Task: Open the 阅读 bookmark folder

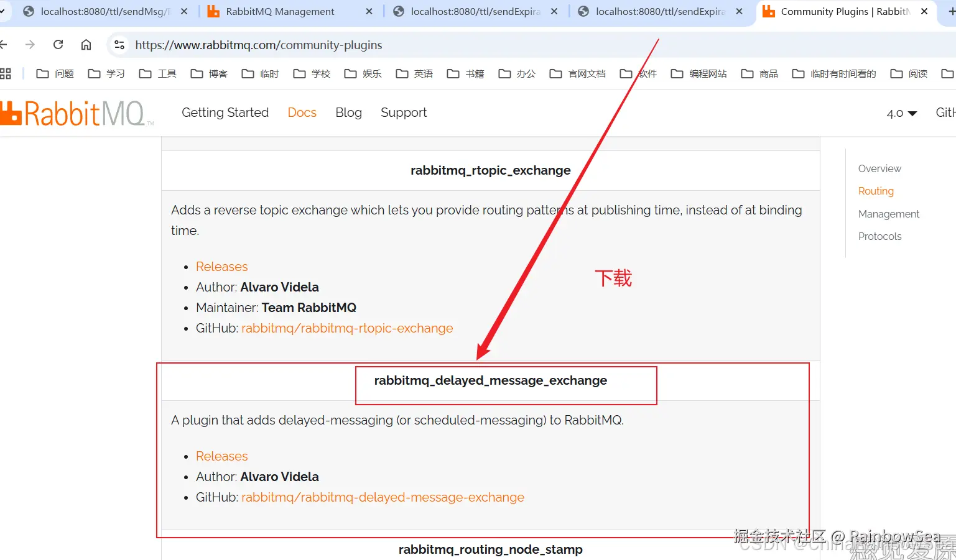Action: click(909, 73)
